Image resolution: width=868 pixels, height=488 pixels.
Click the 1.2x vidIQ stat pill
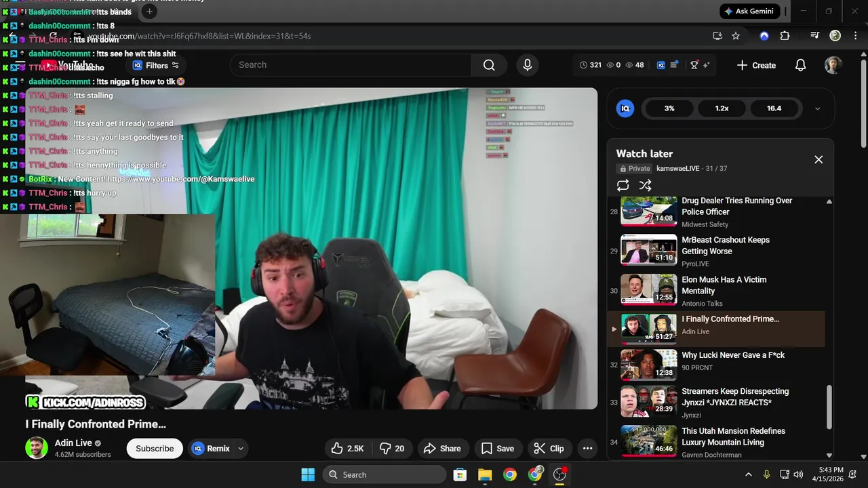(722, 108)
